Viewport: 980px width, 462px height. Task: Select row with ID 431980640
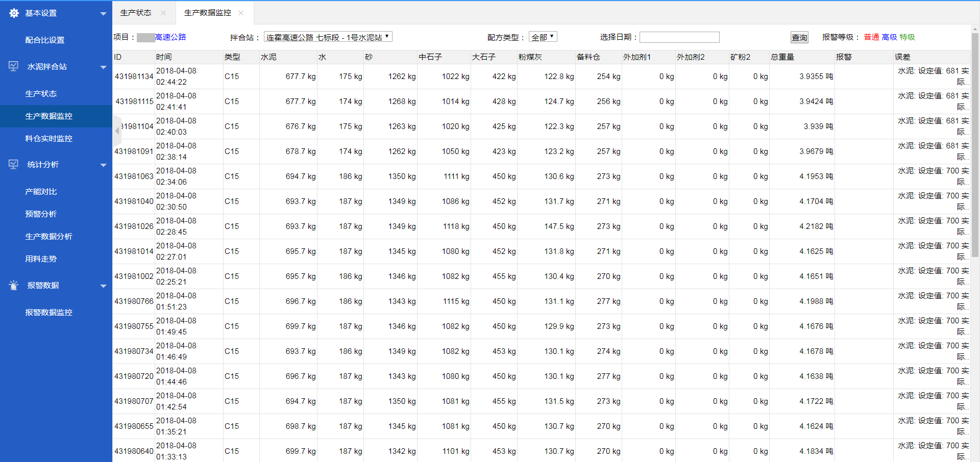click(541, 451)
